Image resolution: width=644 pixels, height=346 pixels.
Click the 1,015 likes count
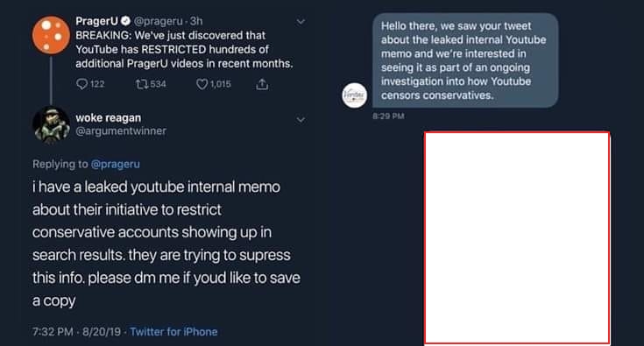(221, 84)
